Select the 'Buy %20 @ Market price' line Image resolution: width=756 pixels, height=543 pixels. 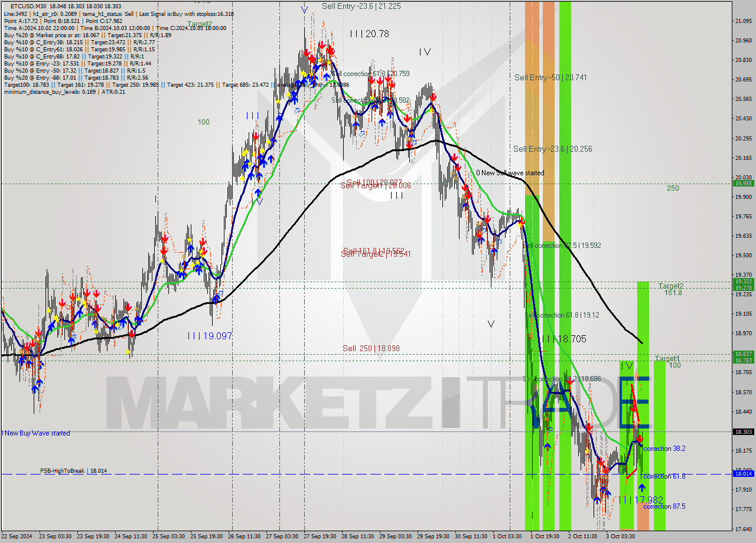87,35
